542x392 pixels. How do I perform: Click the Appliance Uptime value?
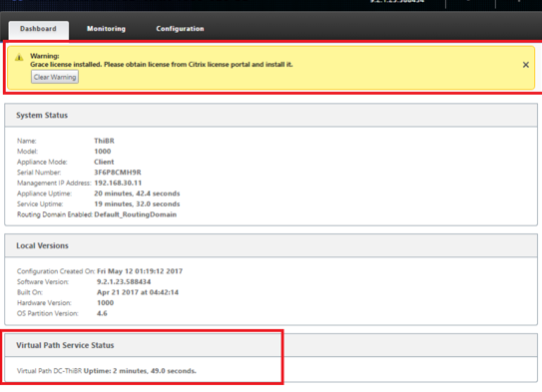pos(137,194)
